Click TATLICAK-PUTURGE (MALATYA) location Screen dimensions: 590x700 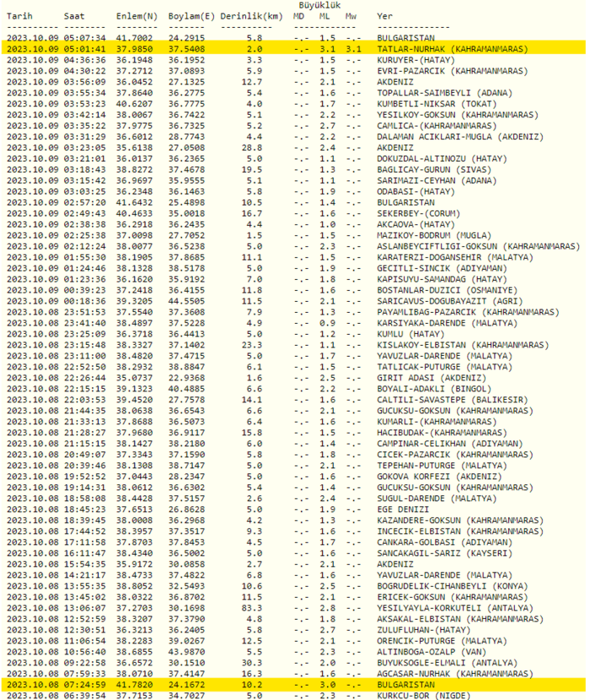pyautogui.click(x=444, y=367)
